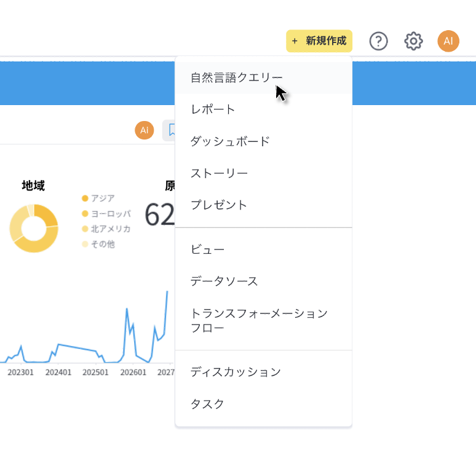476x456 pixels.
Task: Create a new ダッシュボード
Action: [x=230, y=141]
